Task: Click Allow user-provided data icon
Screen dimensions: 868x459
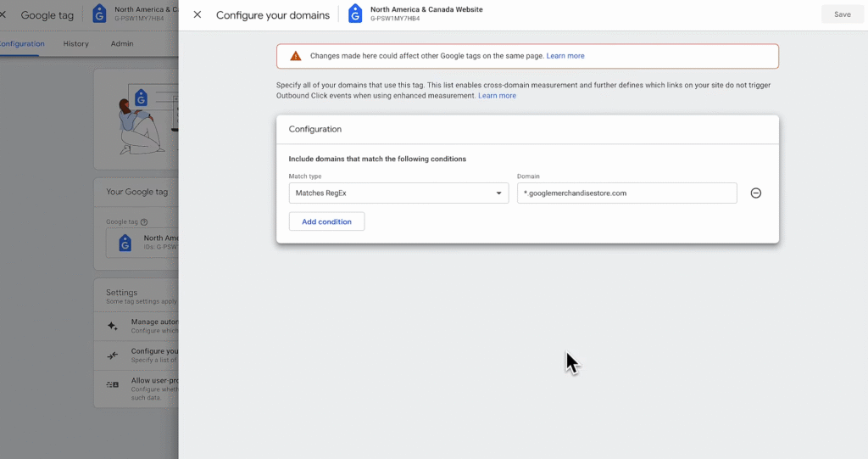Action: point(113,384)
